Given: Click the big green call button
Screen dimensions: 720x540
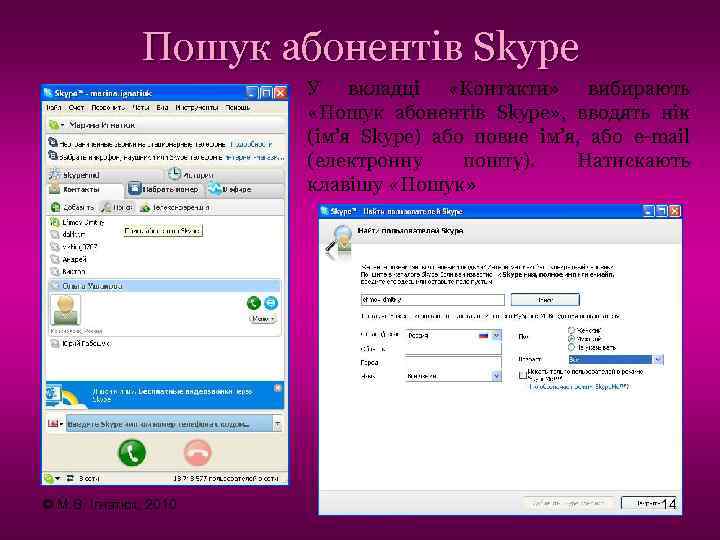Looking at the screenshot, I should 132,453.
